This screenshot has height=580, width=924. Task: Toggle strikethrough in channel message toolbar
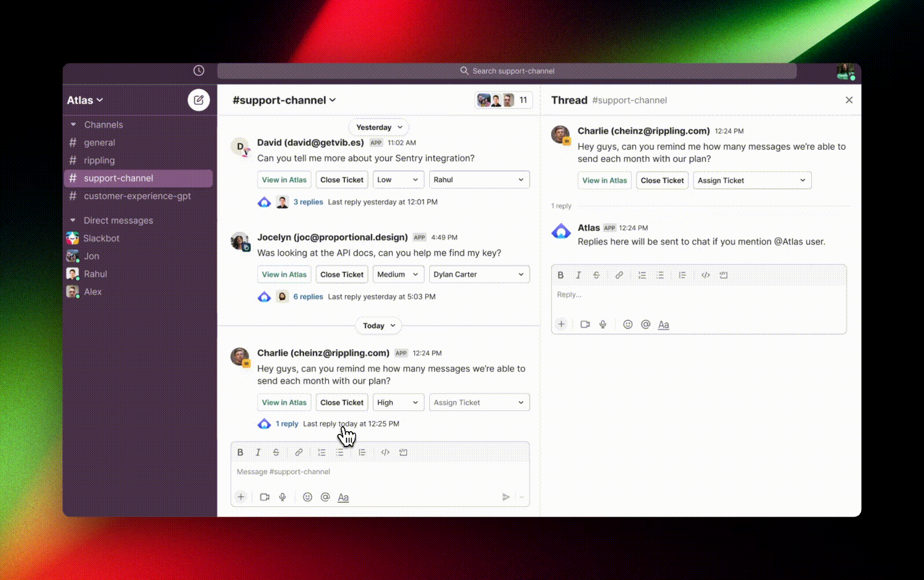pyautogui.click(x=276, y=452)
